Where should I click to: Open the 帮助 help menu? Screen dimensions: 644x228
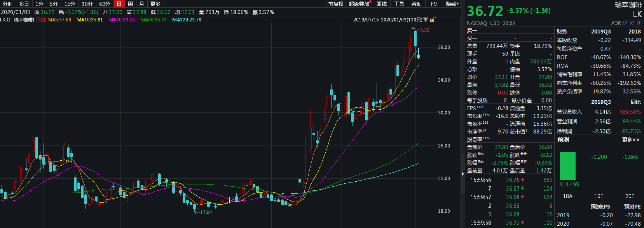click(x=416, y=4)
